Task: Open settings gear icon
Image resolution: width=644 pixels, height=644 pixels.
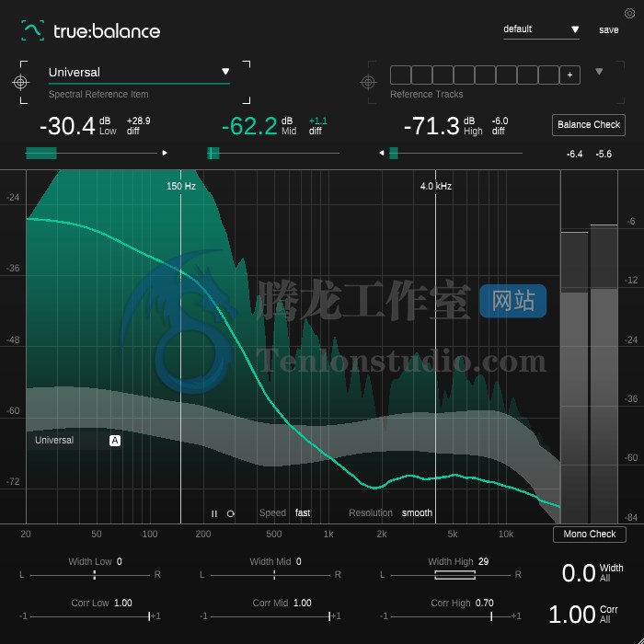Action: point(629,14)
